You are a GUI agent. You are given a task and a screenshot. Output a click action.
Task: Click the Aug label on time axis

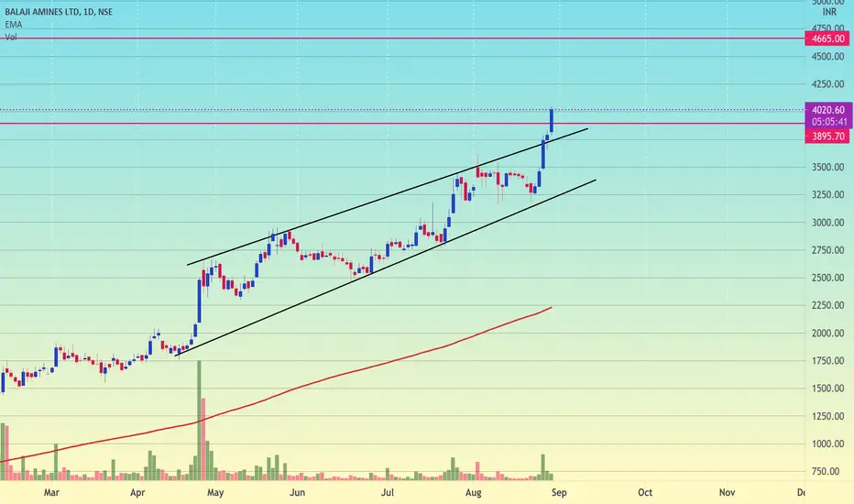474,493
